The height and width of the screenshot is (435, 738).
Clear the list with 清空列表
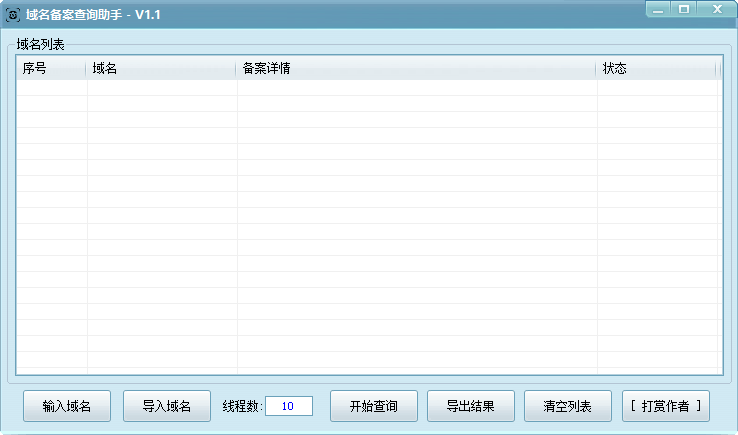tap(568, 406)
